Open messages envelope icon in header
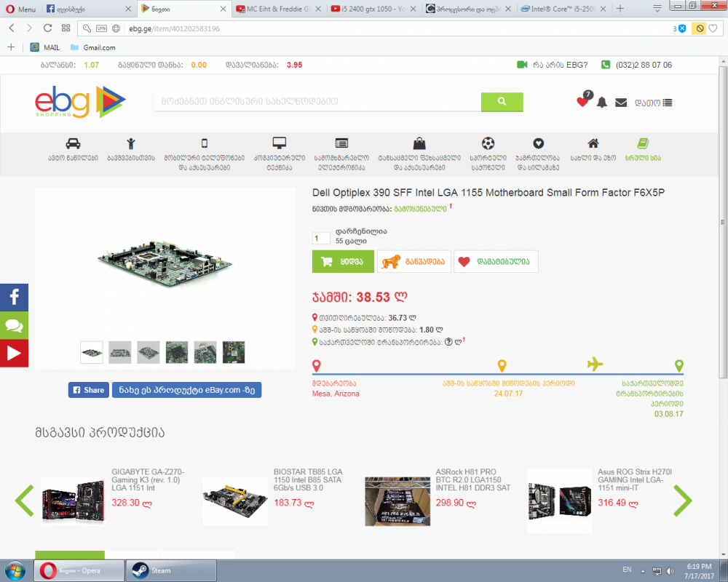Screen dimensions: 728x582 [621, 103]
